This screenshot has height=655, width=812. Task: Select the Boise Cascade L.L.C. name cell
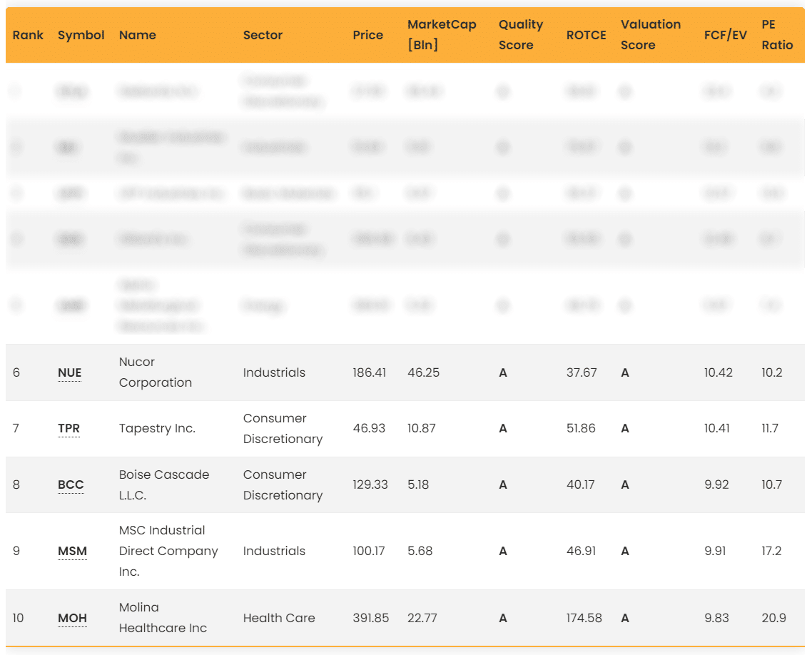pyautogui.click(x=164, y=484)
